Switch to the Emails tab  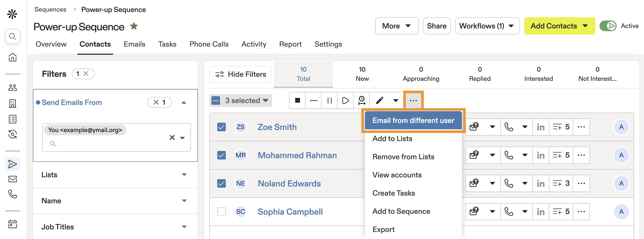(x=134, y=44)
